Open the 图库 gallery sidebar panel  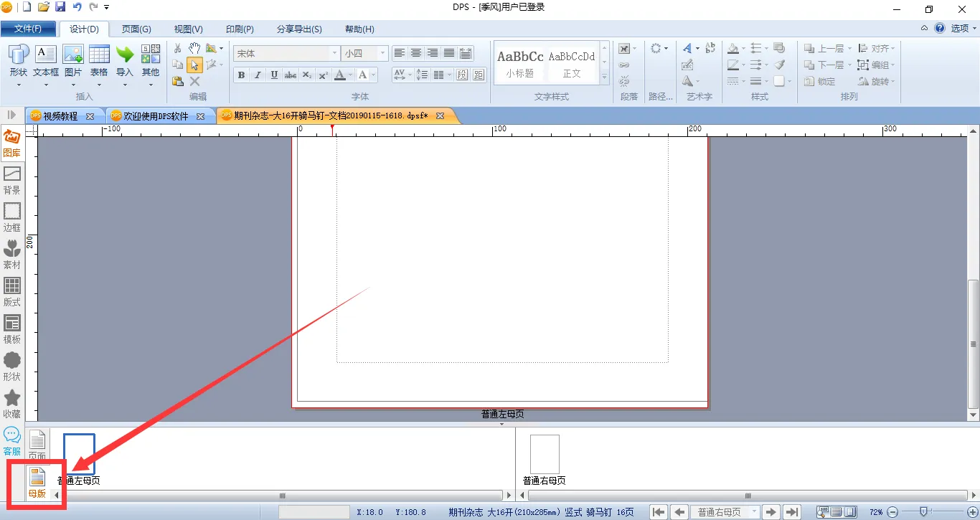(12, 143)
